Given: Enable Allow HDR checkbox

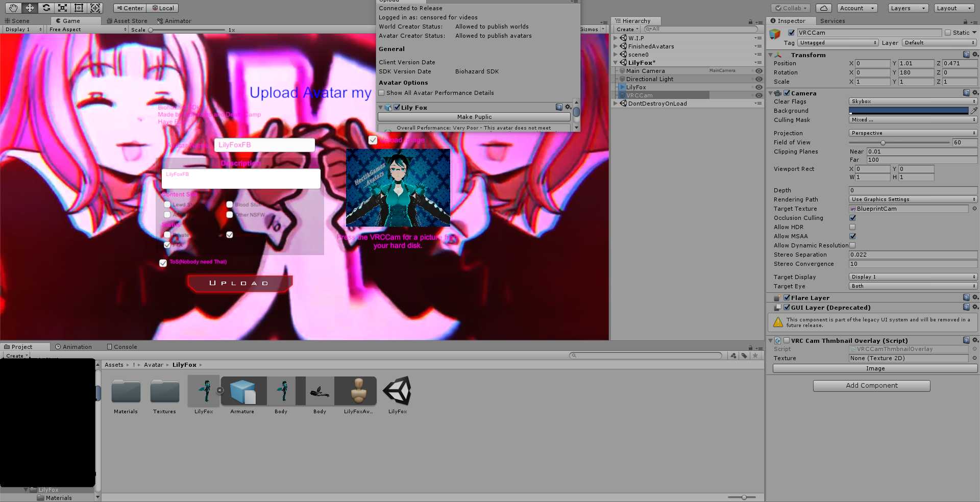Looking at the screenshot, I should [852, 227].
